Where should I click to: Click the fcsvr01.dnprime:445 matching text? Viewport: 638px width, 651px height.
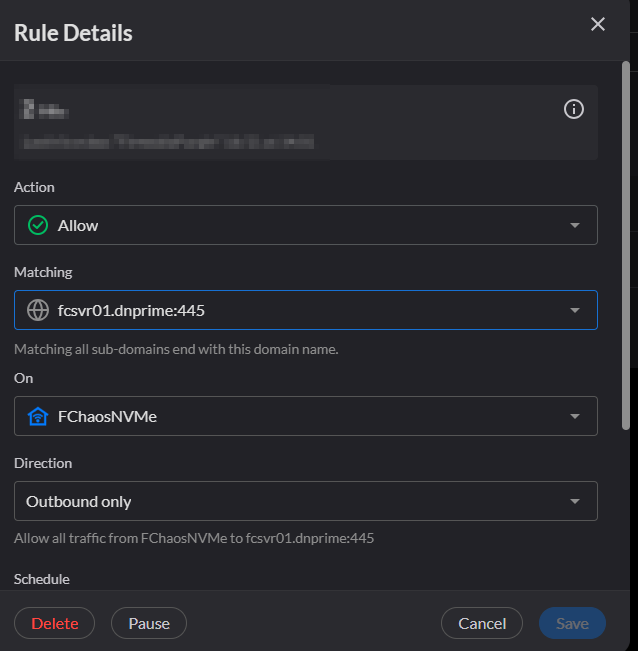pos(131,310)
